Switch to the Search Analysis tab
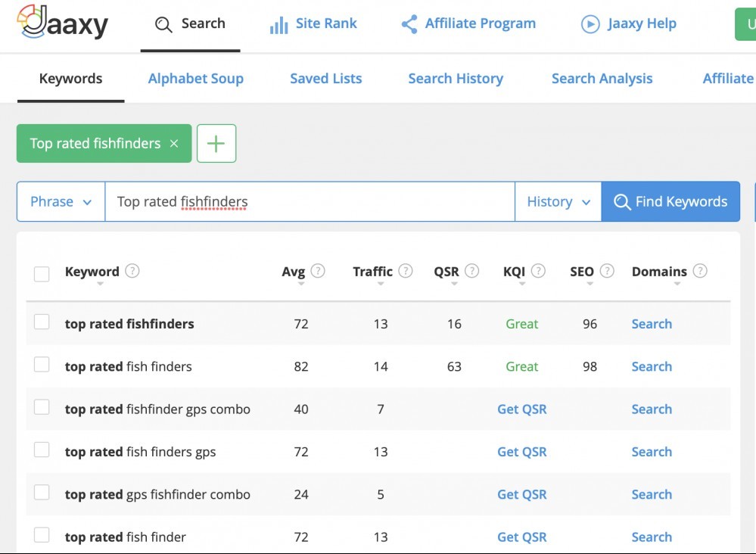The width and height of the screenshot is (756, 554). (602, 79)
